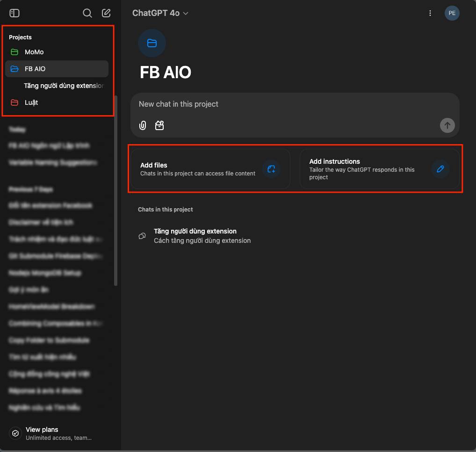Open the Add instructions card

click(380, 169)
